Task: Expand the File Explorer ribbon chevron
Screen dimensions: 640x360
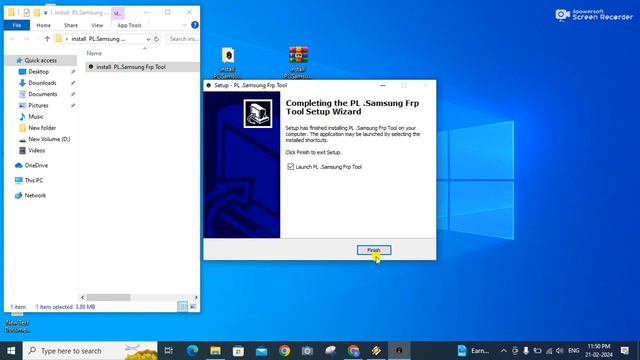Action: 184,25
